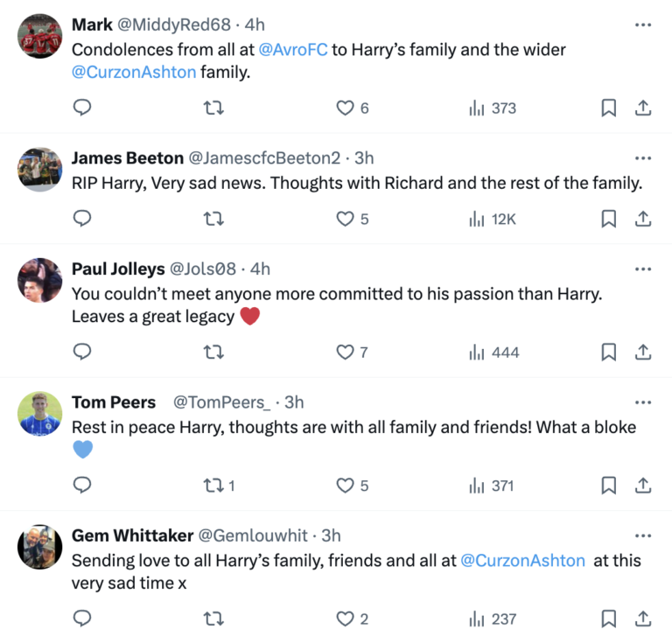Like Paul Jolleys' tweet
672x643 pixels.
click(x=346, y=353)
